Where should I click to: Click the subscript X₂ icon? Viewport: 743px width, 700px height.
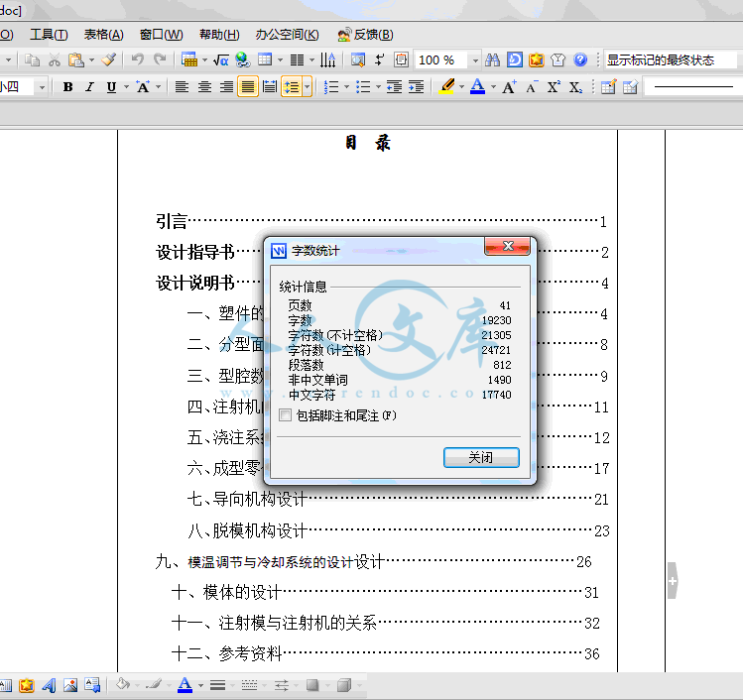[575, 87]
